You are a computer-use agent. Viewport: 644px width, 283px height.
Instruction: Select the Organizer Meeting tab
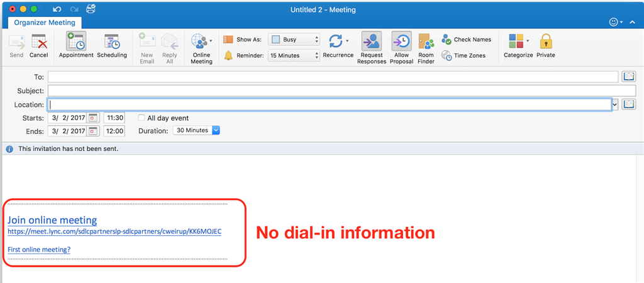click(x=45, y=23)
